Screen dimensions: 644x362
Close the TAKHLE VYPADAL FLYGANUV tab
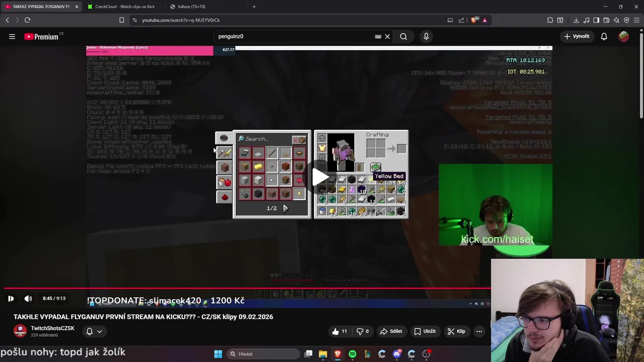(76, 7)
